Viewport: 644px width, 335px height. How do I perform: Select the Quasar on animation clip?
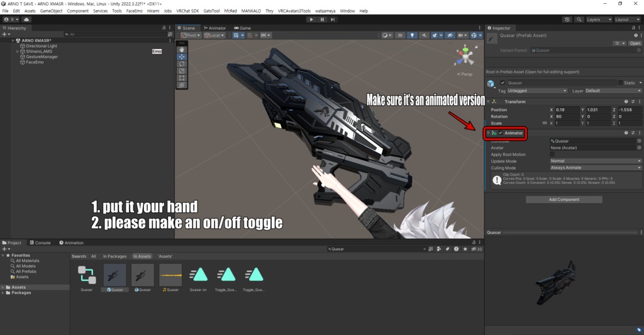[x=198, y=278]
